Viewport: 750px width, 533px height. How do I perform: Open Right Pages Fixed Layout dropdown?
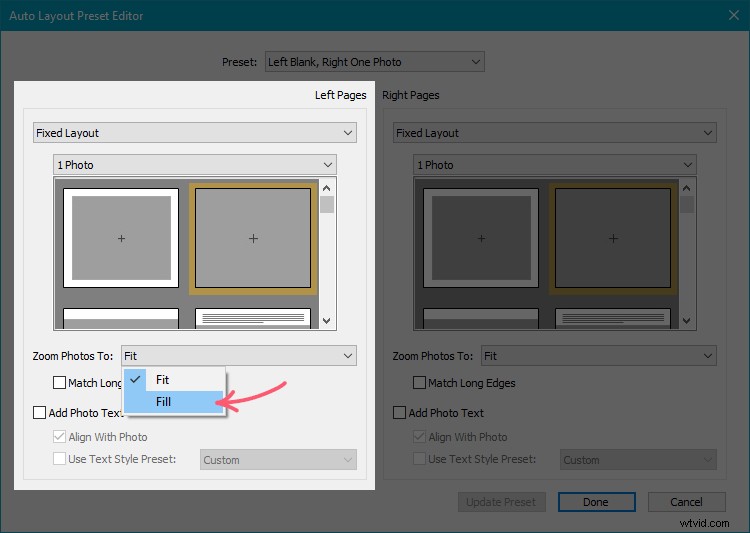(555, 133)
